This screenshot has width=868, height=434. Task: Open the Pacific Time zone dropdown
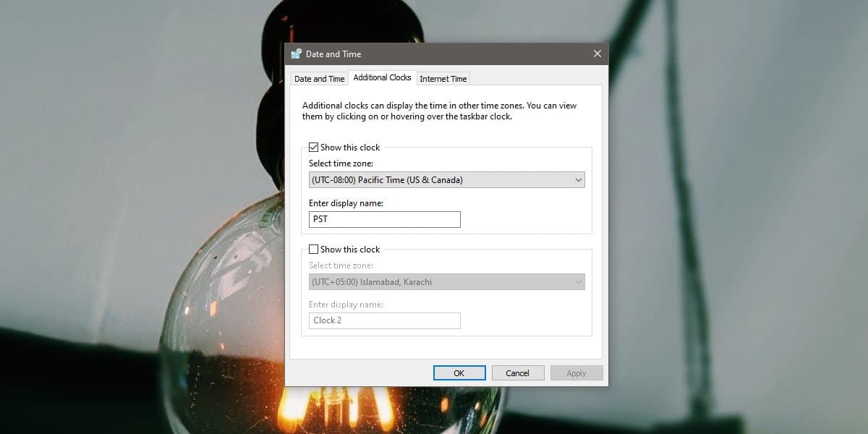click(x=446, y=180)
